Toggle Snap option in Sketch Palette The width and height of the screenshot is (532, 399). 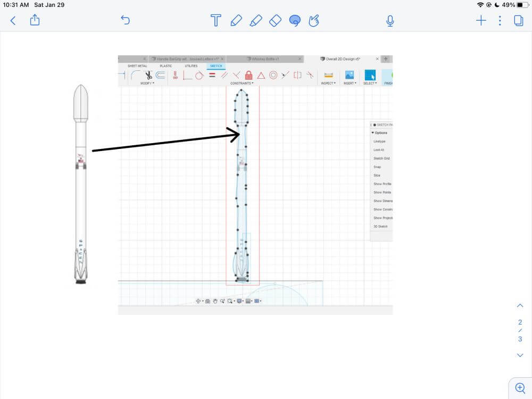[x=377, y=167]
